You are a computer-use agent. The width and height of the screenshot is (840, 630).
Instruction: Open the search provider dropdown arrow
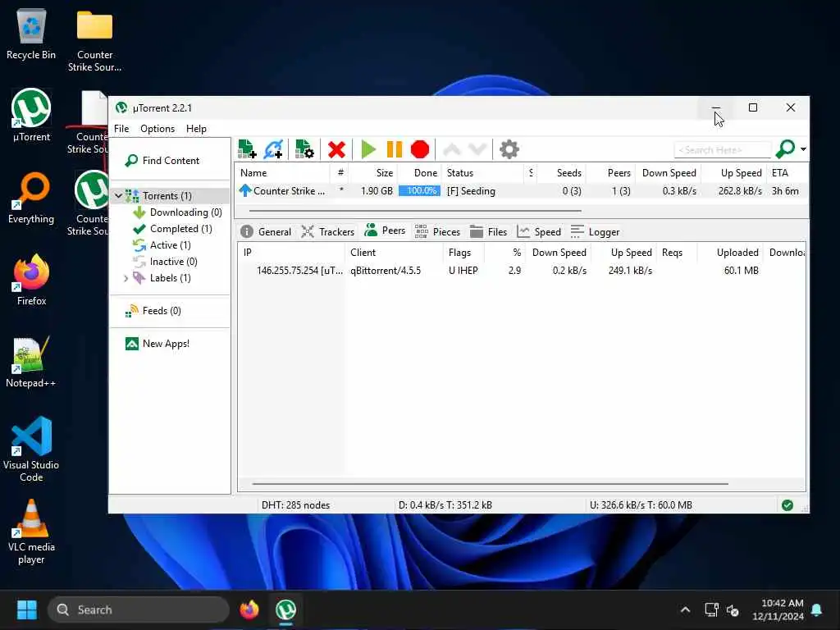tap(803, 149)
